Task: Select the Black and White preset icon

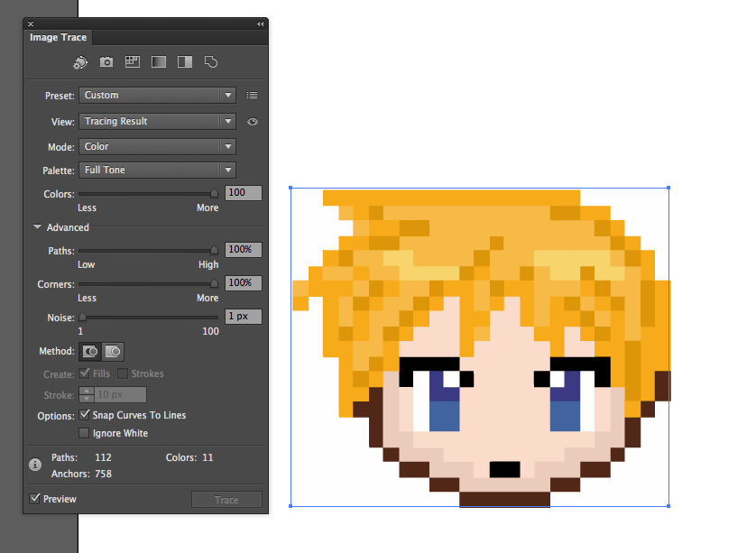Action: pyautogui.click(x=184, y=61)
